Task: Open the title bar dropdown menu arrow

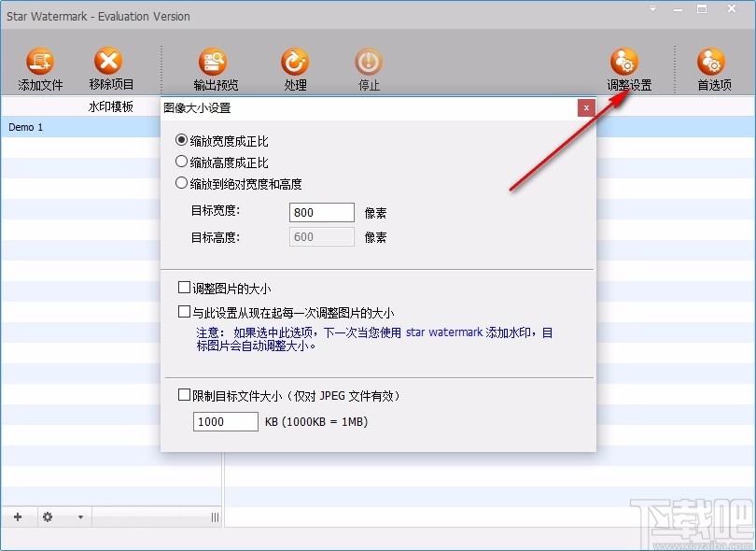Action: (x=652, y=8)
